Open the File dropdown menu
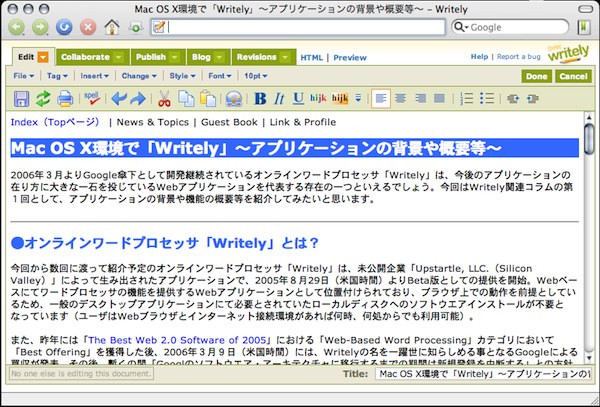Viewport: 600px width, 407px height. (23, 76)
